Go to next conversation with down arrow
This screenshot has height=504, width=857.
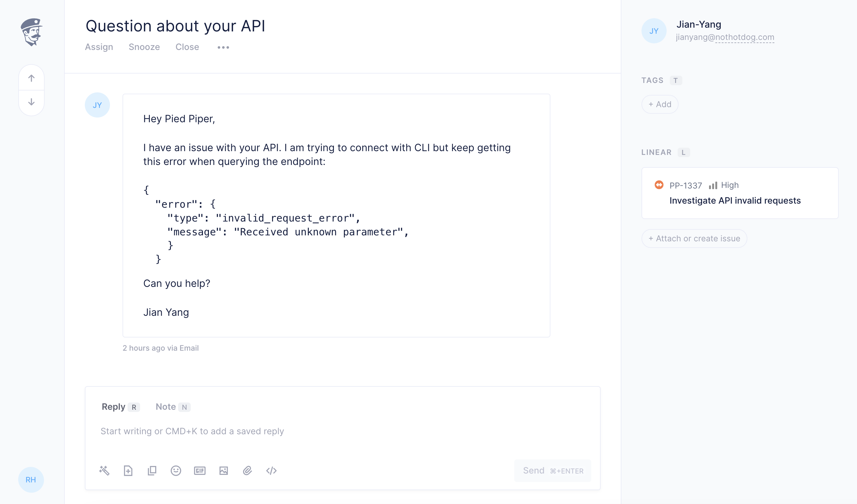[31, 102]
